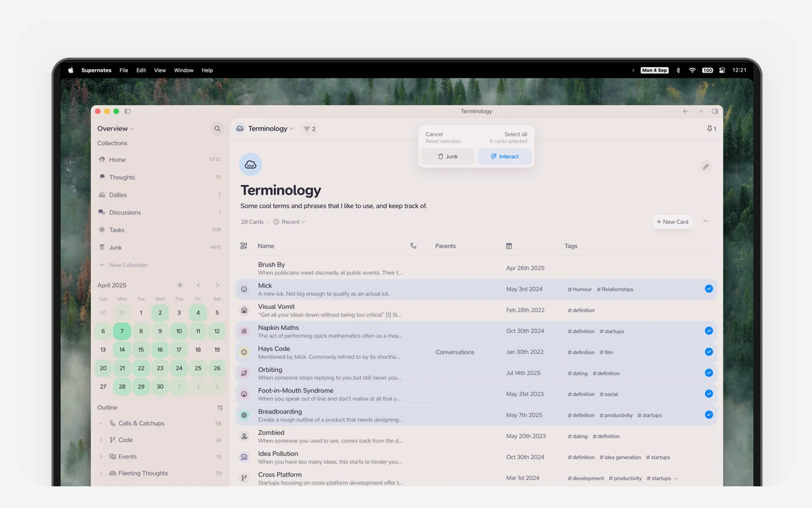Viewport: 812px width, 508px height.
Task: Click the Junk button in selection popup
Action: [x=448, y=156]
